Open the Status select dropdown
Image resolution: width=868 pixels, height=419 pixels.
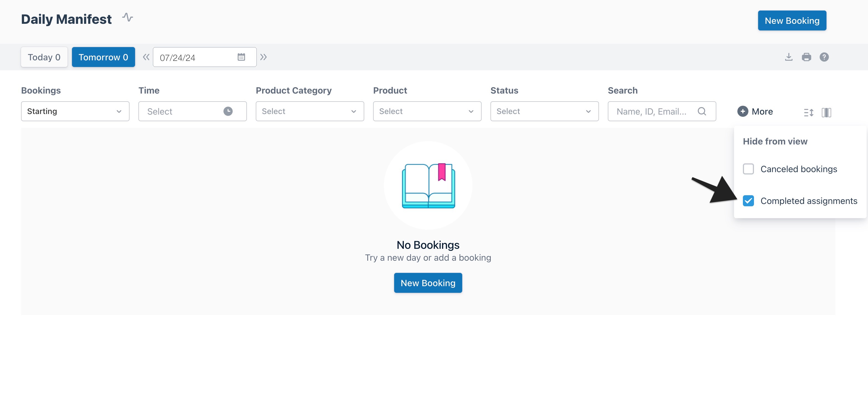click(x=544, y=111)
